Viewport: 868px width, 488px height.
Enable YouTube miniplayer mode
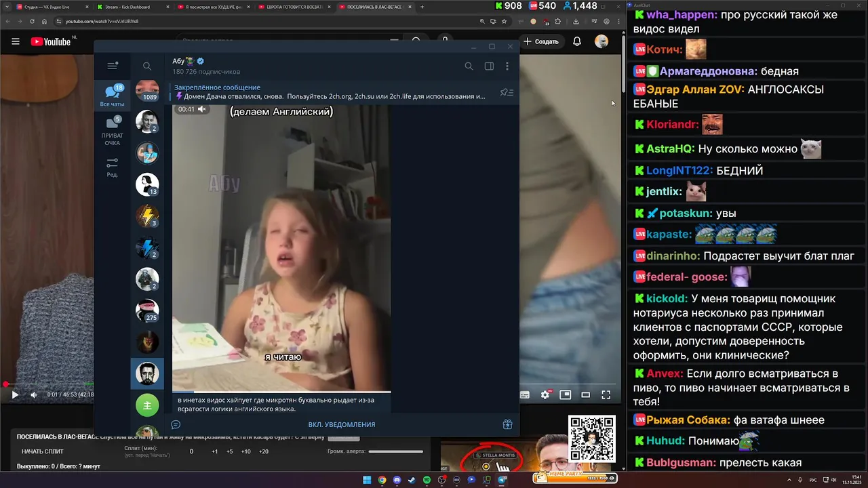click(565, 394)
